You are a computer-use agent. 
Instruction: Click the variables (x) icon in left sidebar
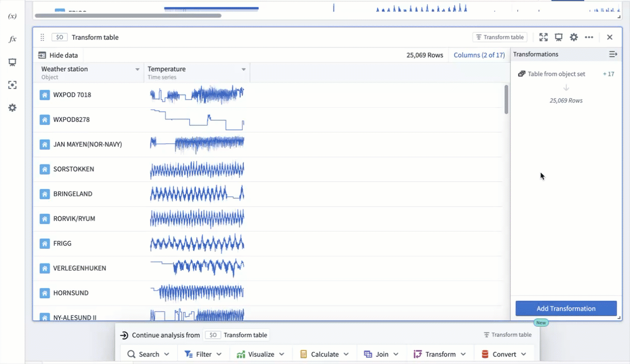tap(12, 16)
